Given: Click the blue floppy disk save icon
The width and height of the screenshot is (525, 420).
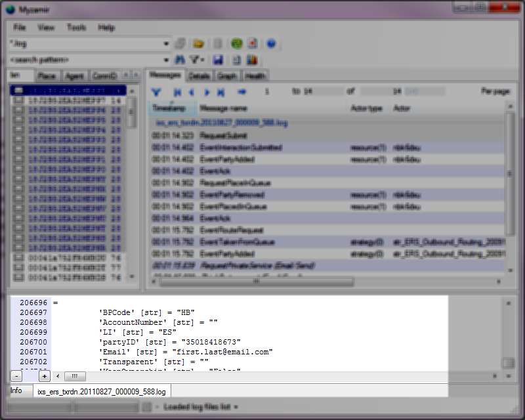Looking at the screenshot, I should click(x=218, y=60).
